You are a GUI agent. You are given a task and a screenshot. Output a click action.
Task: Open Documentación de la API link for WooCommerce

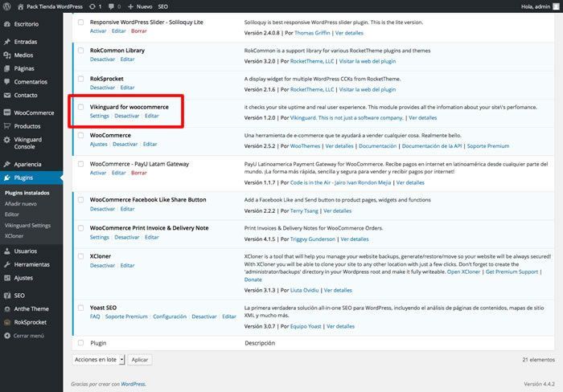pos(432,146)
